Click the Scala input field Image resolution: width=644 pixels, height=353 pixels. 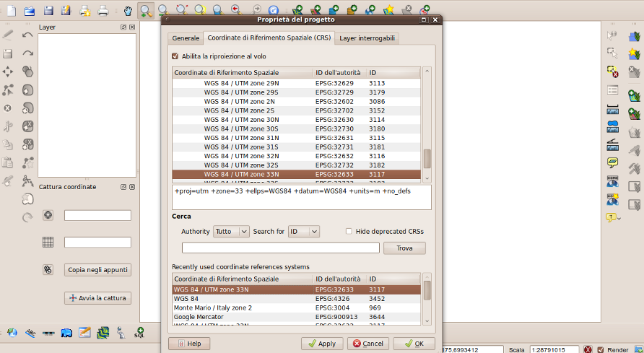click(x=554, y=349)
